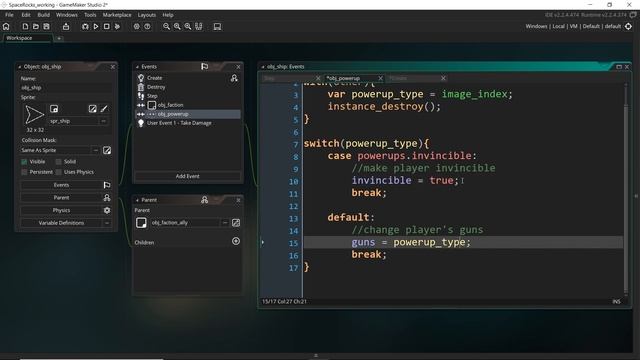The height and width of the screenshot is (360, 640).
Task: Zoom out the workspace
Action: point(167,27)
